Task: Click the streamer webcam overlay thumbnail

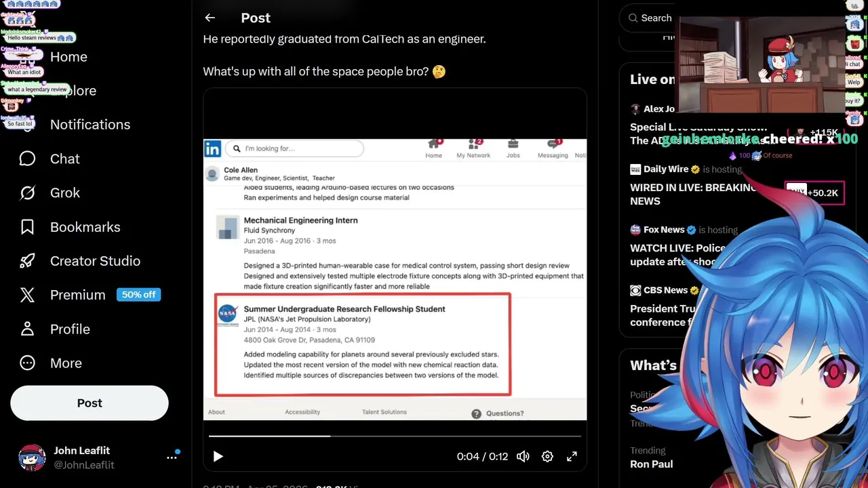Action: coord(762,64)
